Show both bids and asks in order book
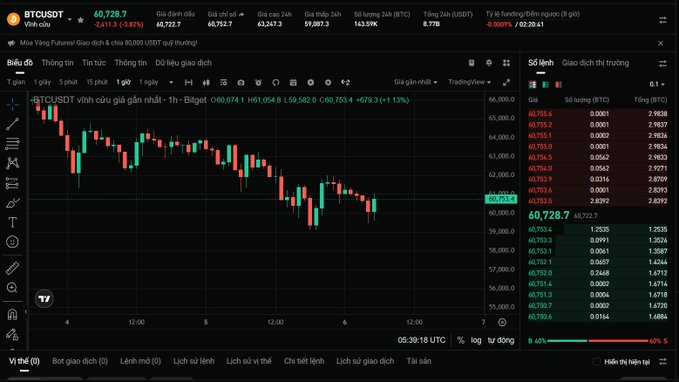The image size is (679, 382). tap(533, 84)
